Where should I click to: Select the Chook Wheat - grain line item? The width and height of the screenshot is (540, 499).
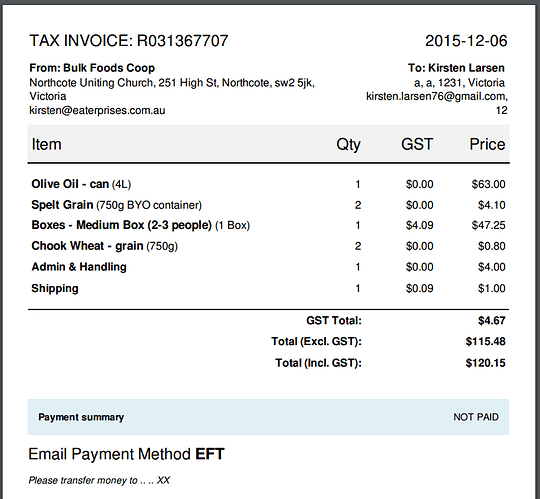click(x=268, y=246)
